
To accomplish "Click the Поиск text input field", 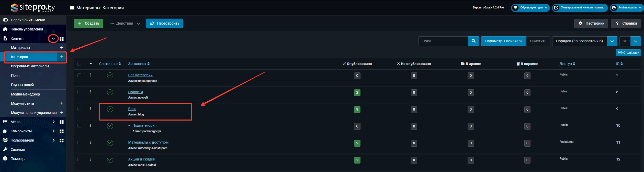I will tap(443, 41).
